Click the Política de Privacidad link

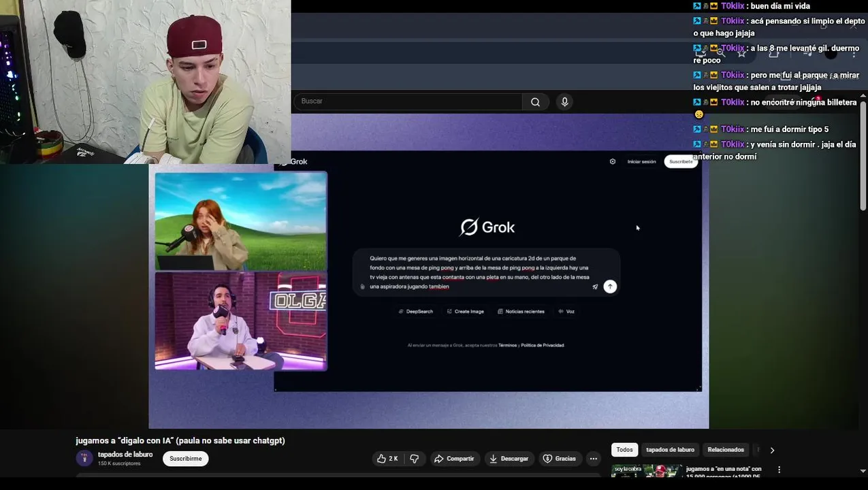point(543,345)
